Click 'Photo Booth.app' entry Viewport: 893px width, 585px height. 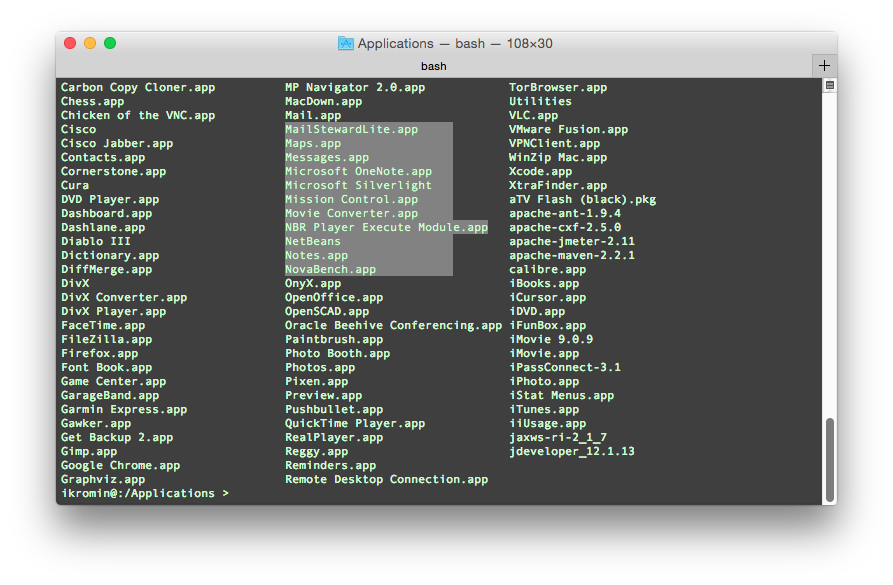(337, 354)
